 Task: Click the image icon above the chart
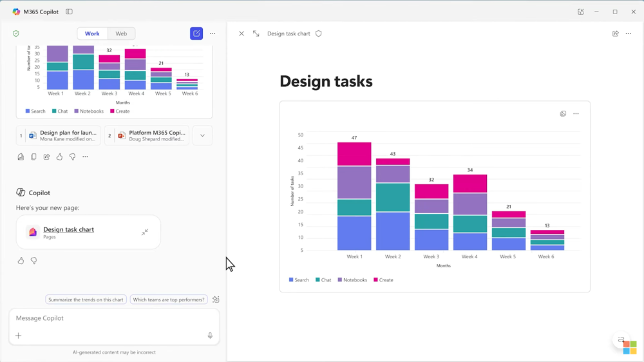coord(563,113)
